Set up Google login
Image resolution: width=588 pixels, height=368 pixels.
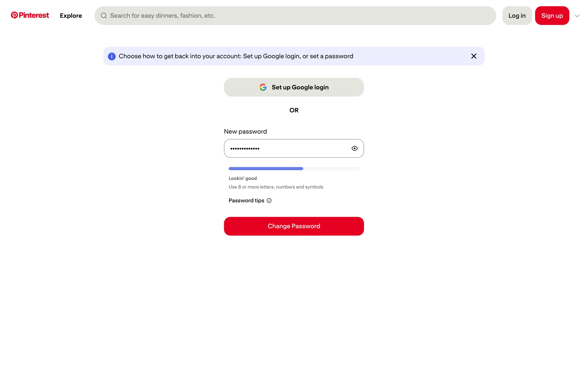click(x=294, y=87)
